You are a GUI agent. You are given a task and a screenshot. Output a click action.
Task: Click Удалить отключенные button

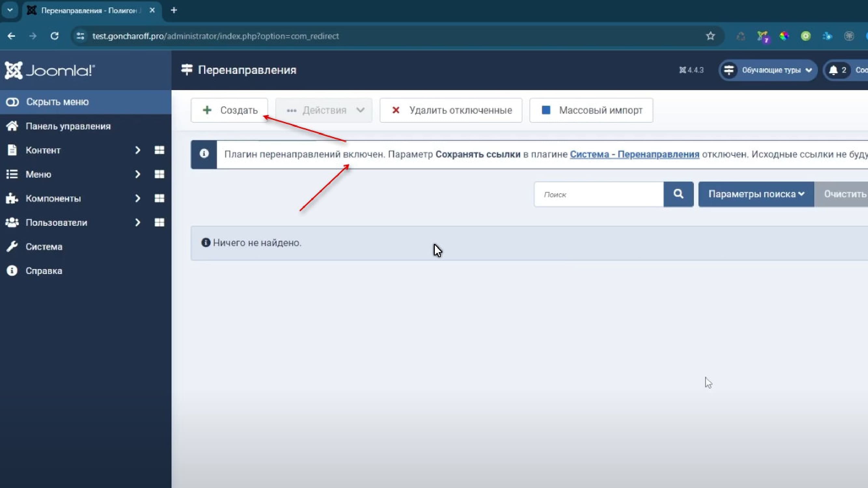pyautogui.click(x=451, y=110)
